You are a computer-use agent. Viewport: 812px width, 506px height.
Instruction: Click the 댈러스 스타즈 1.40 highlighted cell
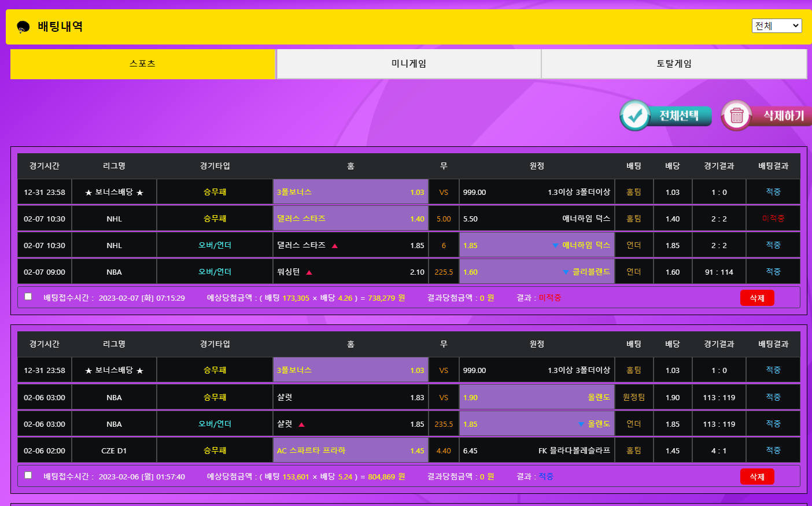[350, 219]
